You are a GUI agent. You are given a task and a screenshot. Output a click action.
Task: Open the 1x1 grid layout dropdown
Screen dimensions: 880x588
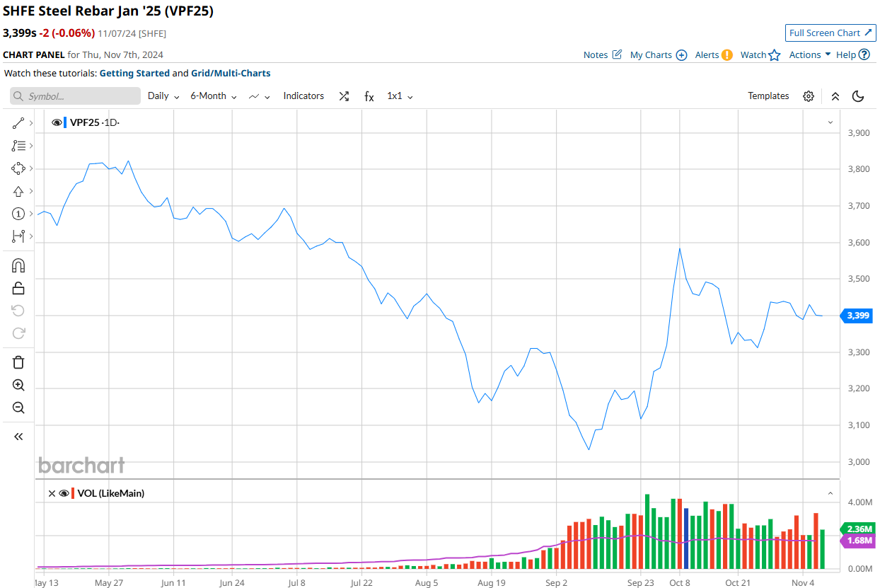pyautogui.click(x=400, y=96)
